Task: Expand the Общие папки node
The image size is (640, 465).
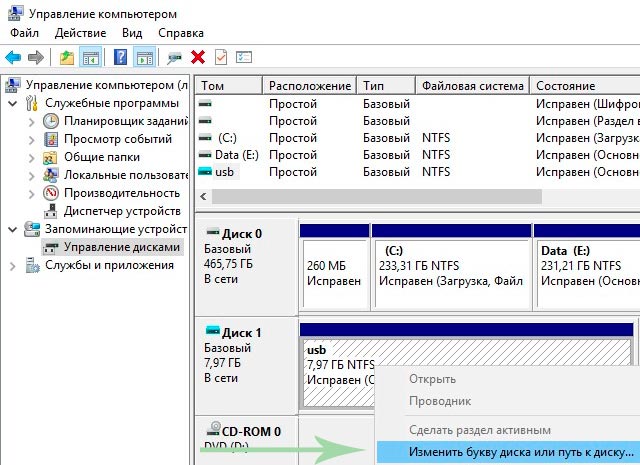Action: (x=30, y=157)
